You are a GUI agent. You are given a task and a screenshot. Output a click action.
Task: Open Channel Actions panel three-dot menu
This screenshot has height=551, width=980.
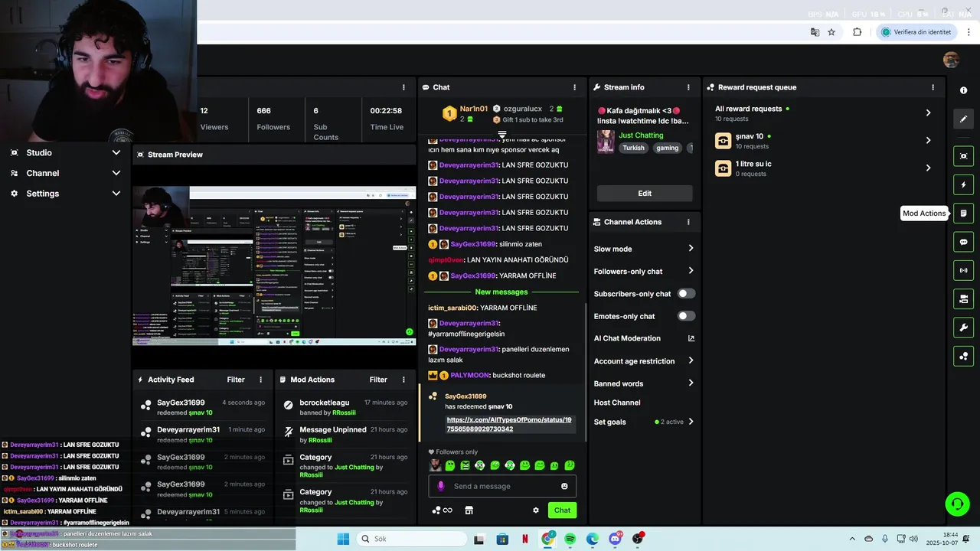coord(688,222)
